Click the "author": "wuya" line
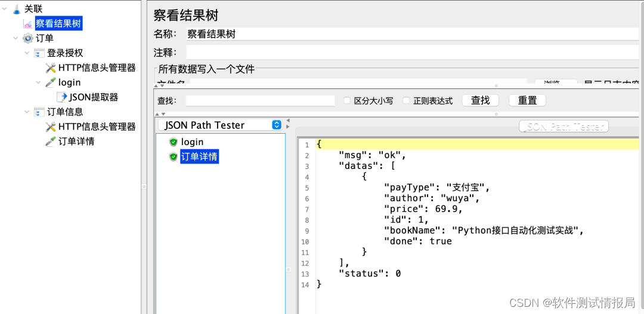 click(x=432, y=198)
